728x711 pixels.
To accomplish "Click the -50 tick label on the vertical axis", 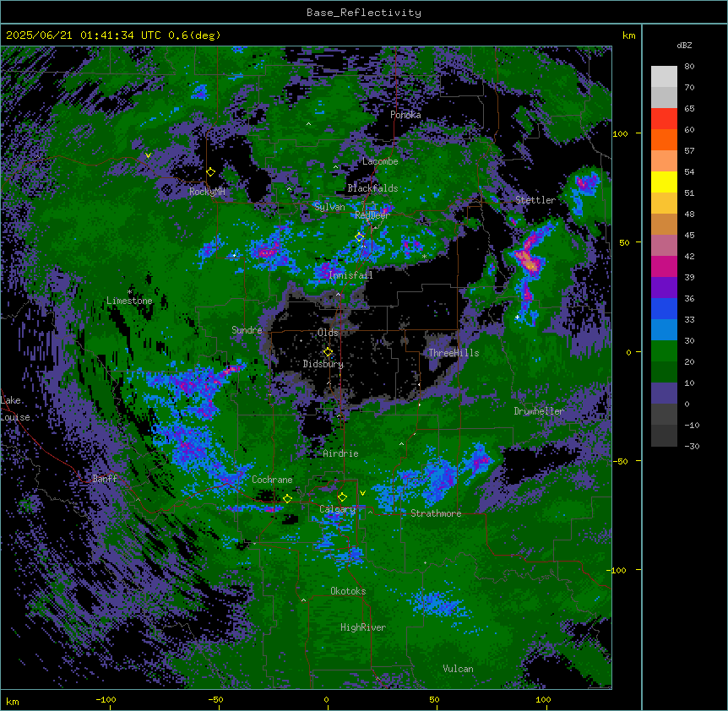I will tap(620, 461).
